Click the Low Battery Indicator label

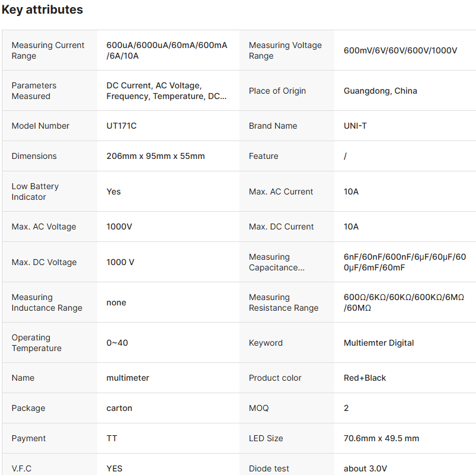[35, 192]
